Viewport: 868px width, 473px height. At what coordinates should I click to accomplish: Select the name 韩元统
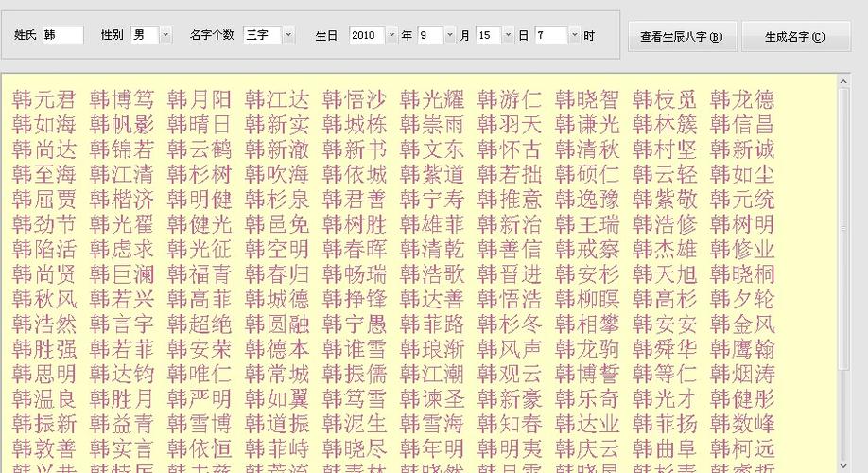click(x=742, y=200)
